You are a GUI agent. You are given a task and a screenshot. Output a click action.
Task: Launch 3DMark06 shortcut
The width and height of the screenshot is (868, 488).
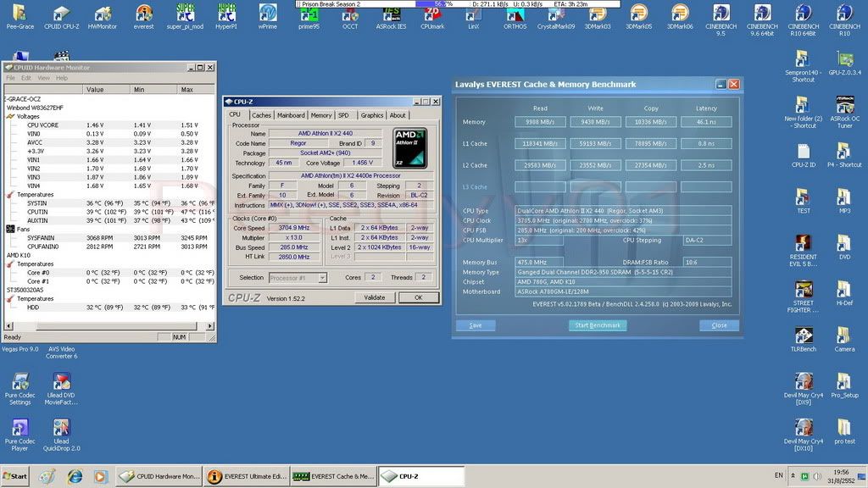tap(680, 17)
